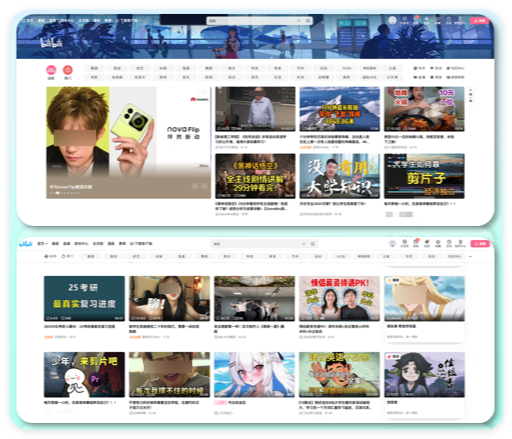The height and width of the screenshot is (439, 512).
Task: Open the green-haired ink-style character card
Action: [424, 374]
